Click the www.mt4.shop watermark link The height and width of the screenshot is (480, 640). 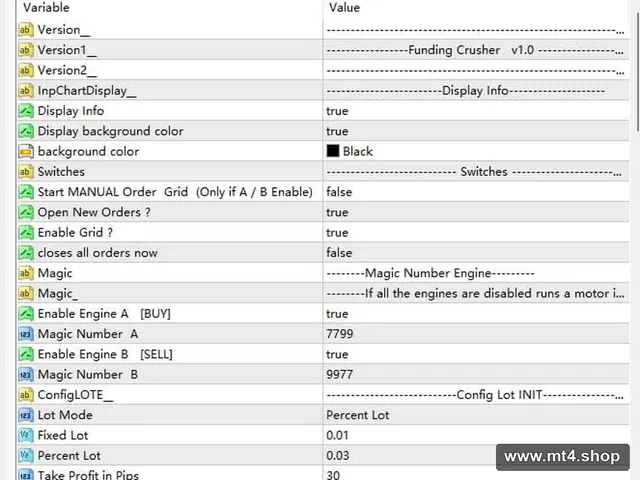(562, 456)
